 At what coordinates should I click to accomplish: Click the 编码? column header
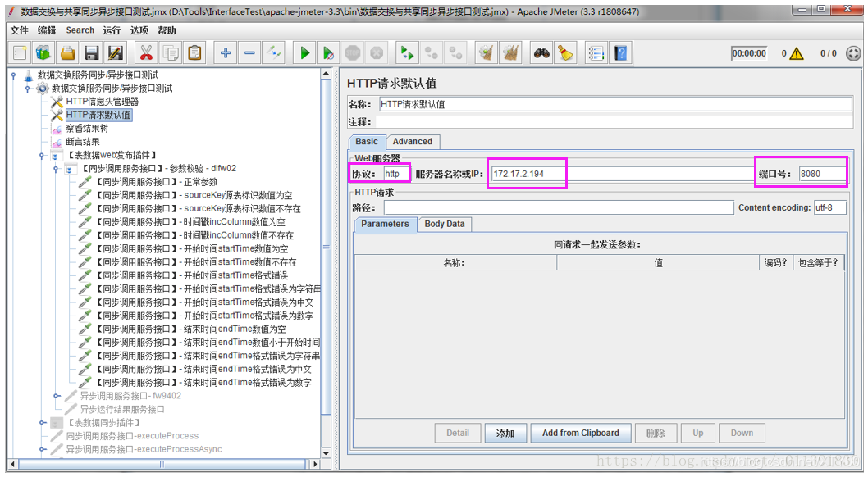pos(775,263)
